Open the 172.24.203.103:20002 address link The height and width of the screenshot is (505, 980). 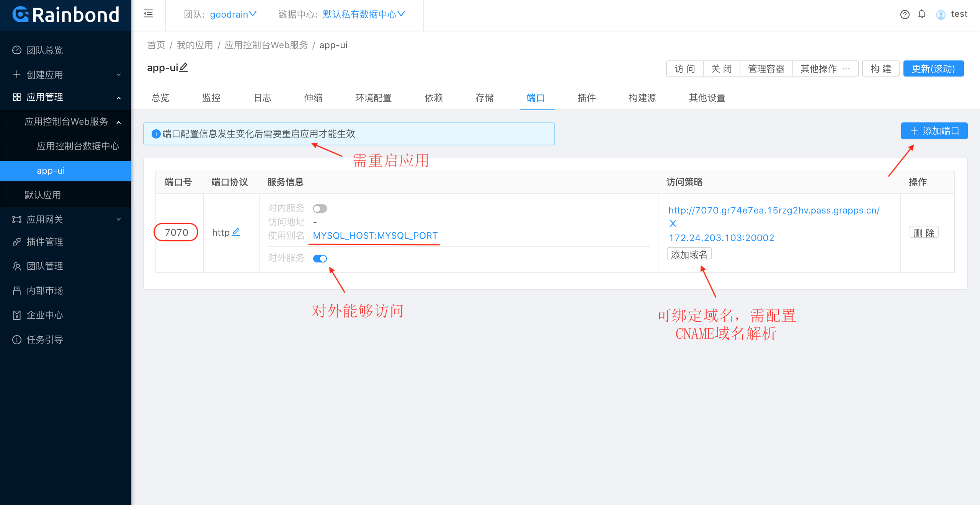pyautogui.click(x=722, y=238)
